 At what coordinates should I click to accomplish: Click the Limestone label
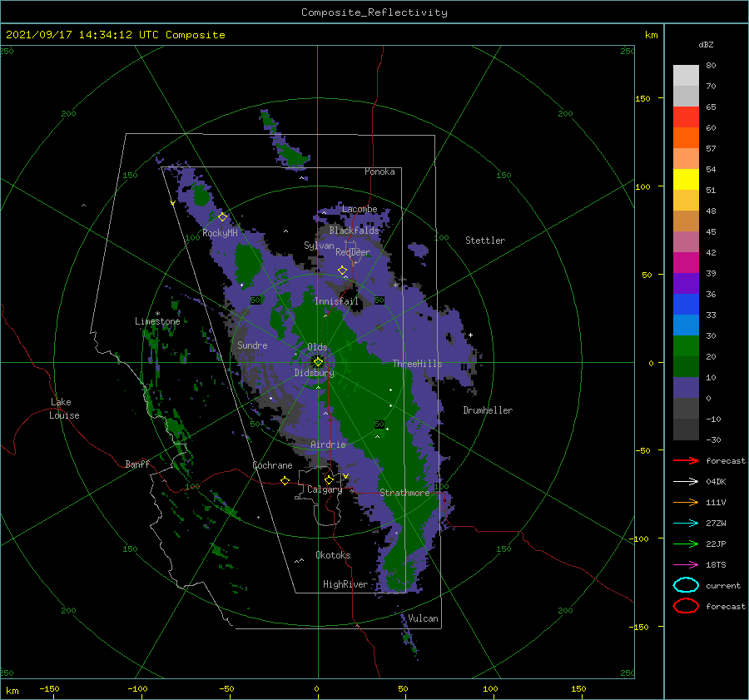pos(157,321)
